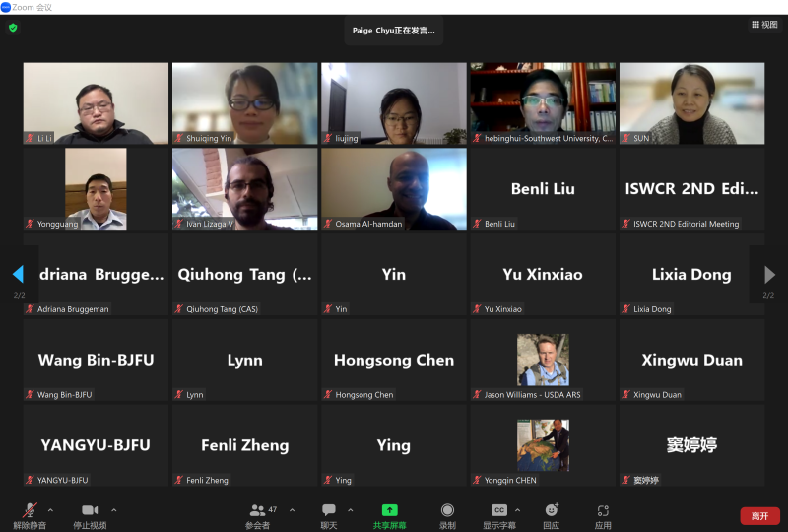Open the 视图 view menu
This screenshot has height=532, width=788.
tap(764, 24)
